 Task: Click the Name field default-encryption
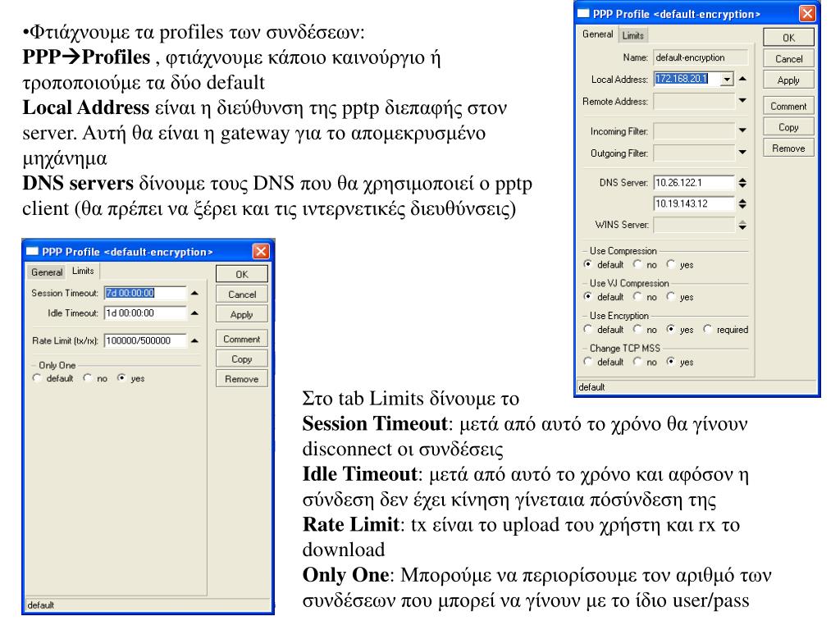[701, 57]
